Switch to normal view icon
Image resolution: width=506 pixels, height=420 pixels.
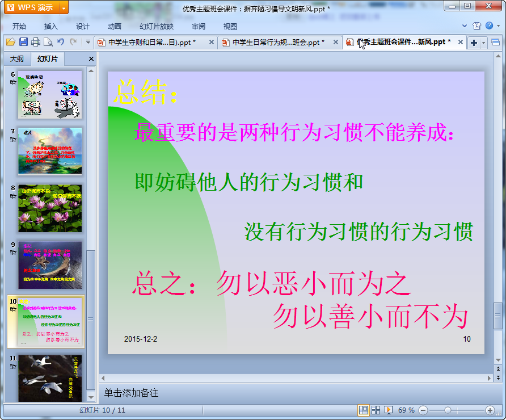364,410
